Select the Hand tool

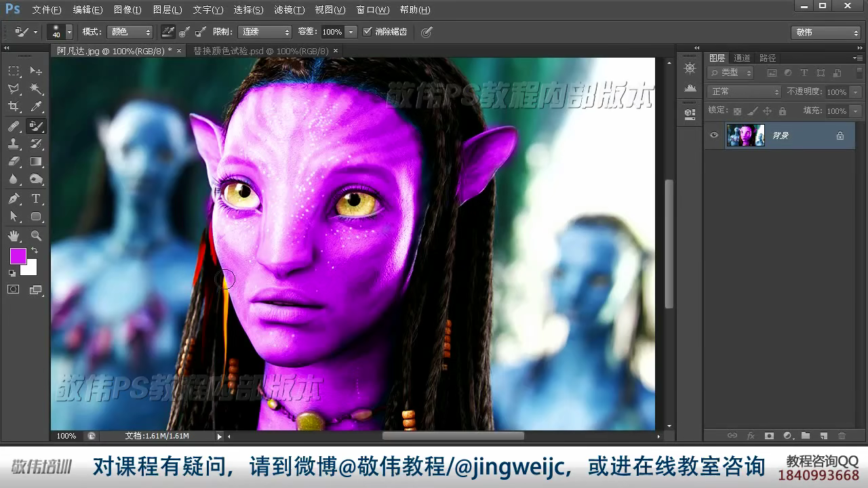[x=14, y=236]
